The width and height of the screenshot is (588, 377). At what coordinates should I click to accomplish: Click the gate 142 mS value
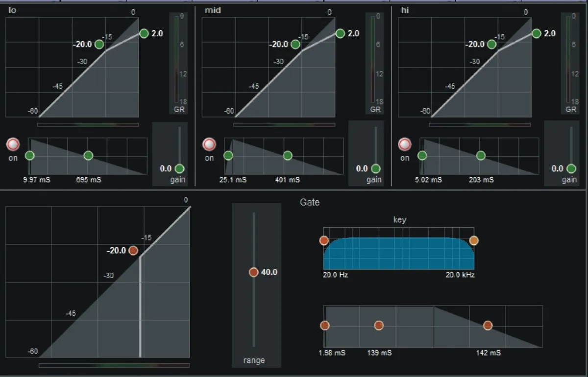point(489,353)
